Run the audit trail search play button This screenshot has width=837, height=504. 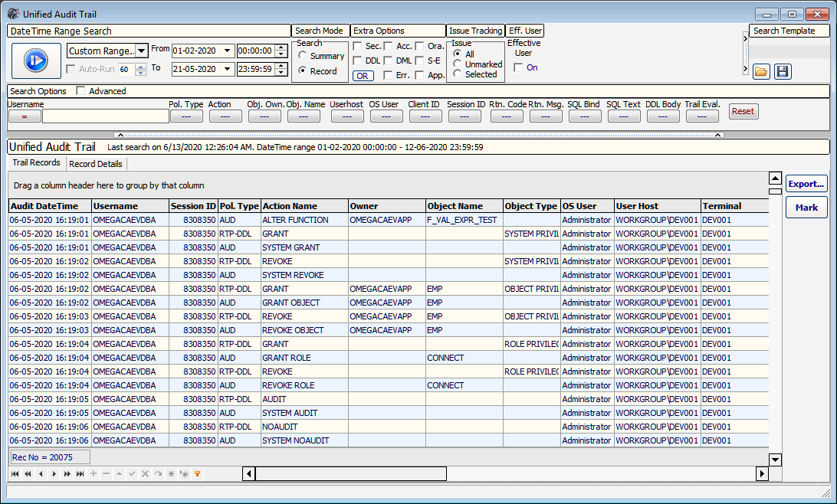(x=36, y=61)
